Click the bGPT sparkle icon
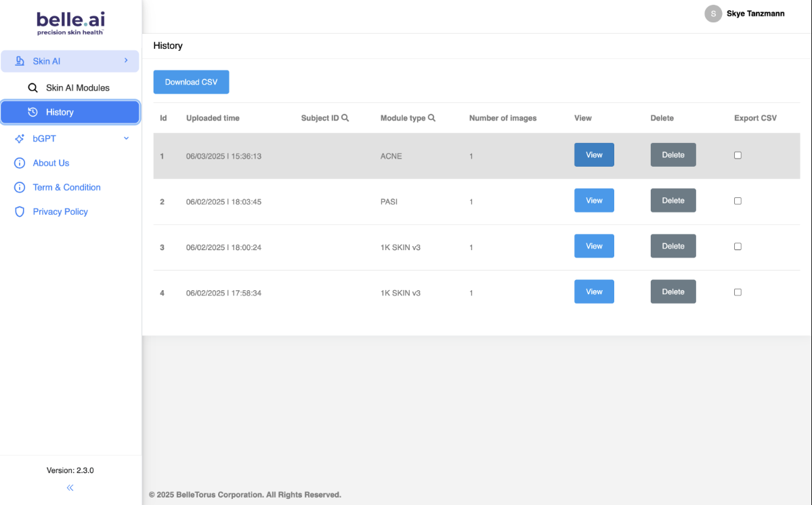This screenshot has height=505, width=812. 20,138
